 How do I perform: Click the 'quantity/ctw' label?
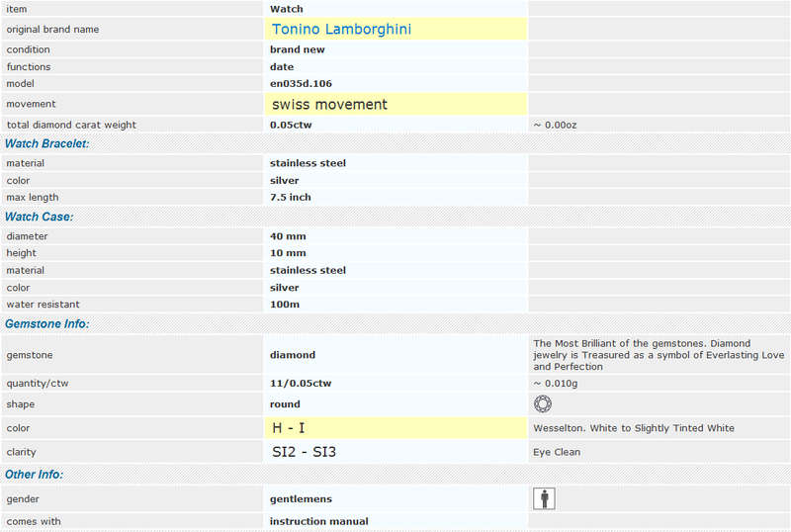tap(38, 383)
